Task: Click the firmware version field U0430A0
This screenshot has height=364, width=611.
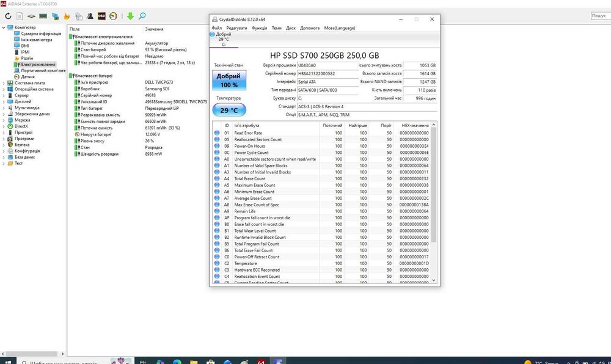Action: 327,65
